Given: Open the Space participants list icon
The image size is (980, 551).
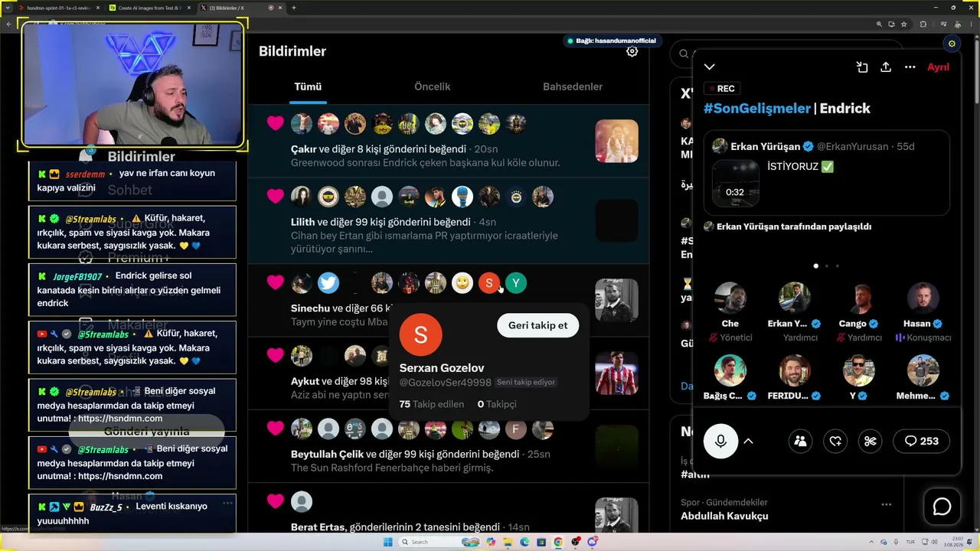Looking at the screenshot, I should click(800, 441).
